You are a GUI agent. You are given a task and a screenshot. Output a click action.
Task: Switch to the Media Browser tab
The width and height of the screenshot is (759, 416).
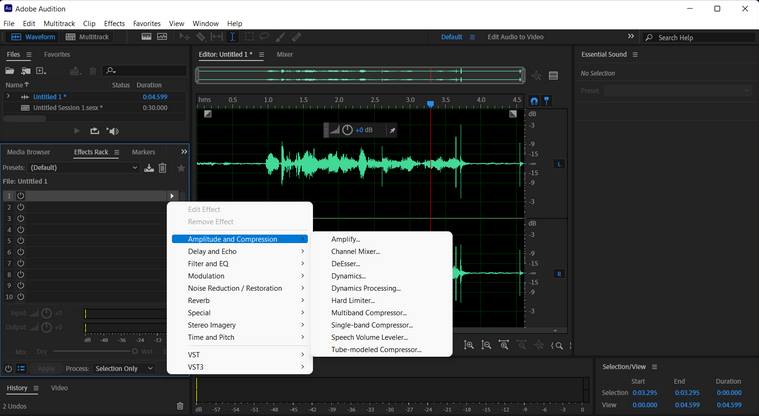click(x=29, y=152)
